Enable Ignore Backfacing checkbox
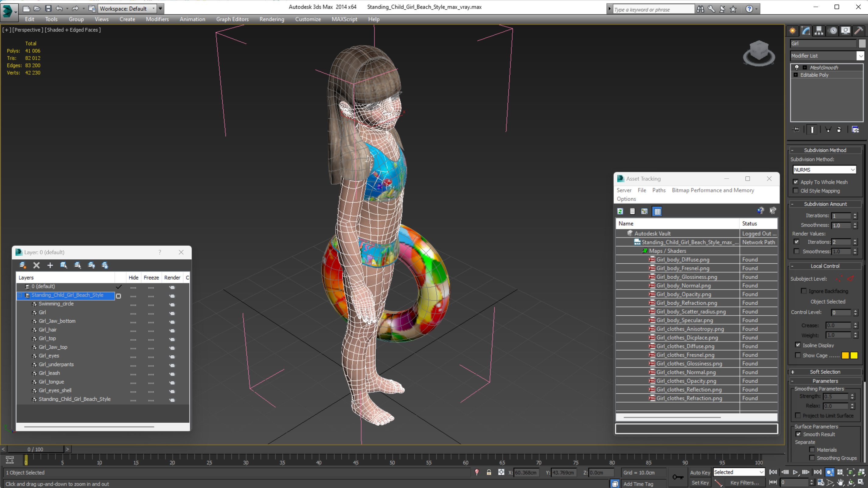Viewport: 868px width, 488px height. 804,291
